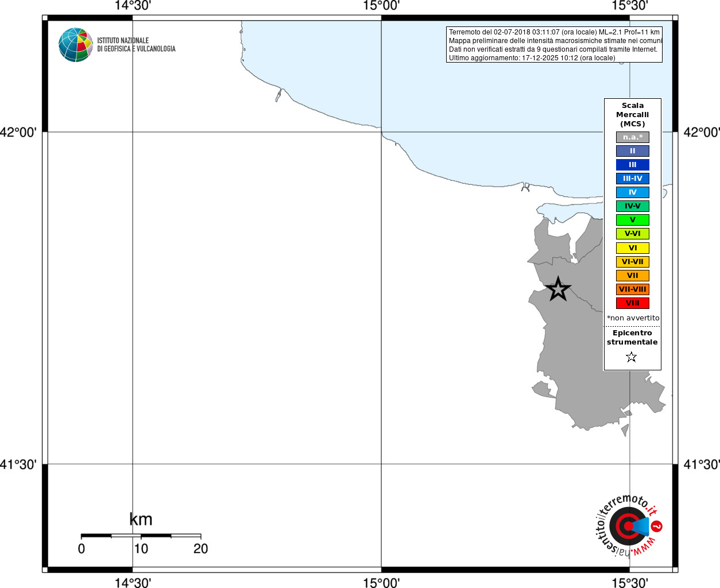Select the VIII red legend swatch
The image size is (720, 588).
pos(633,303)
